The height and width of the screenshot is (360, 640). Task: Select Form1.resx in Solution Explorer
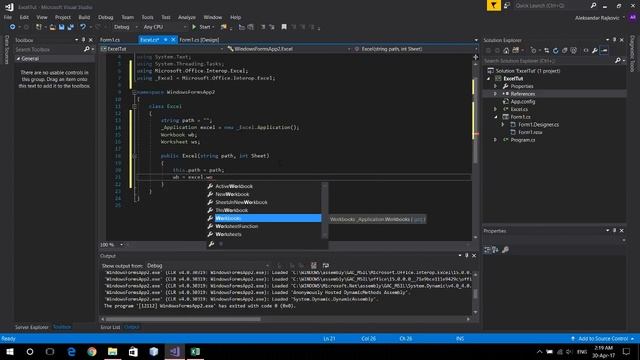coord(530,132)
